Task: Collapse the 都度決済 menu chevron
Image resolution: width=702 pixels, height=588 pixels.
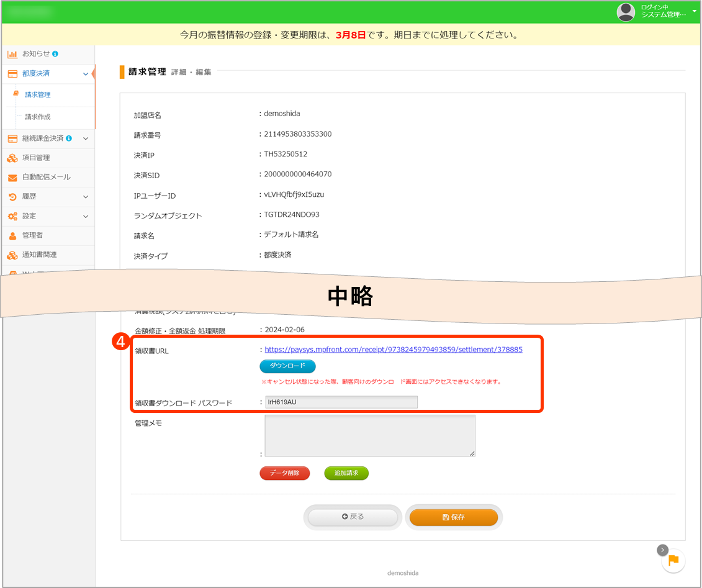Action: click(86, 74)
